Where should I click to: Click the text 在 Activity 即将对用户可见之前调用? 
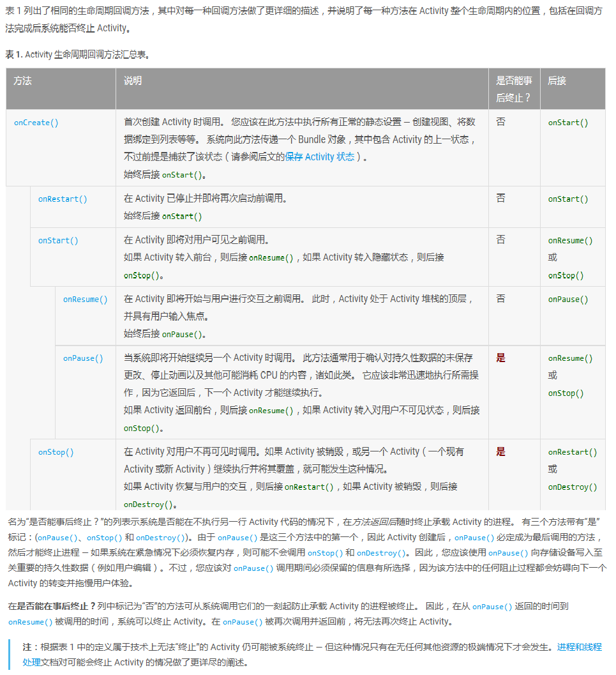pyautogui.click(x=196, y=239)
